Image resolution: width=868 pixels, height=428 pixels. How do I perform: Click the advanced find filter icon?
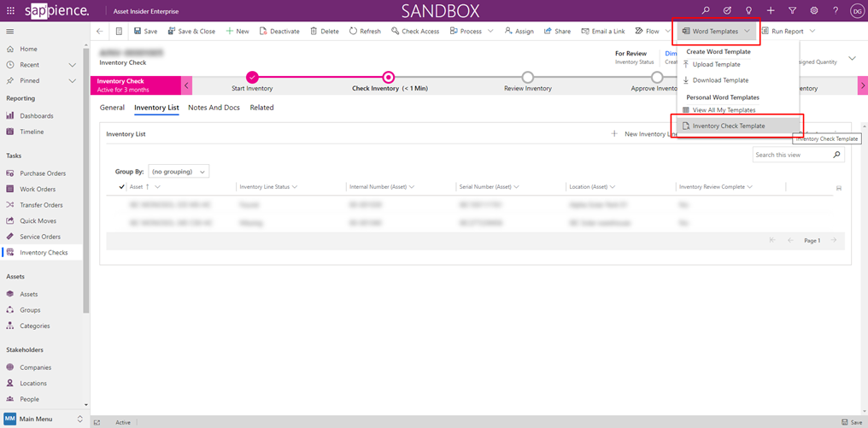[x=792, y=10]
